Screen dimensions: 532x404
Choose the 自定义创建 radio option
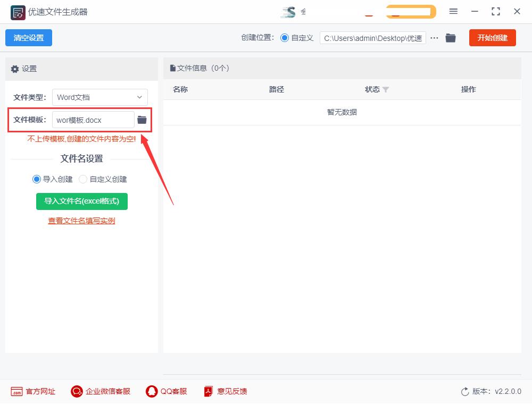[x=83, y=179]
